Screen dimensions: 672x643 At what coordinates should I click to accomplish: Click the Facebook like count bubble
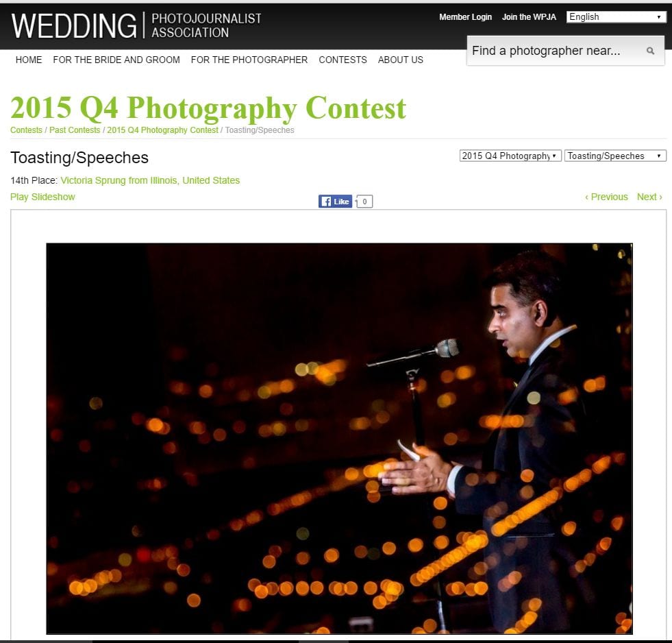coord(364,201)
